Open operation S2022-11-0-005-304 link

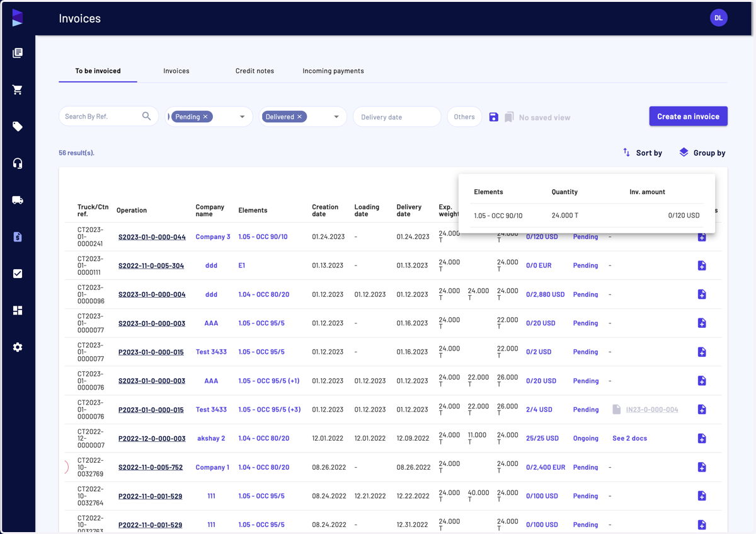151,265
